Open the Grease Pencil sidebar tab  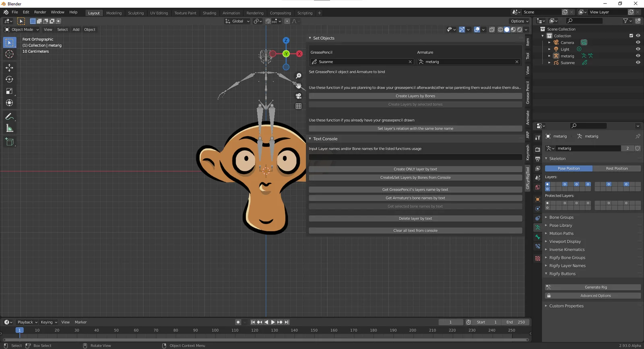[x=528, y=92]
